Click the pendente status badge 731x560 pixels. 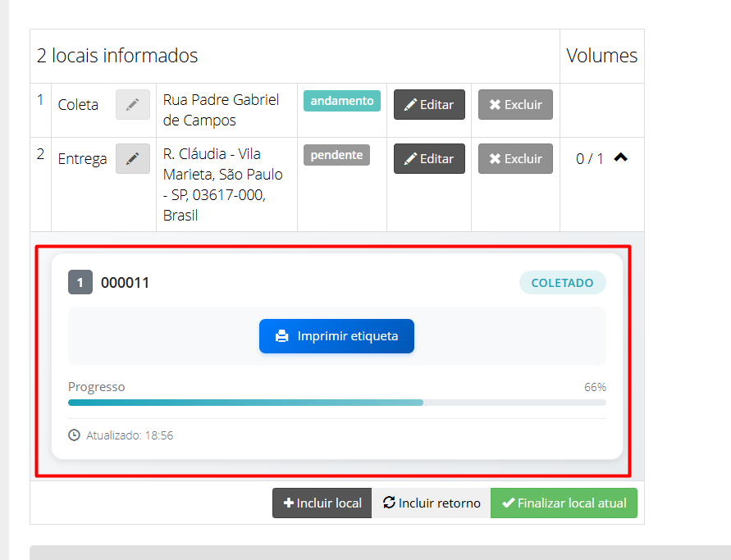tap(336, 155)
